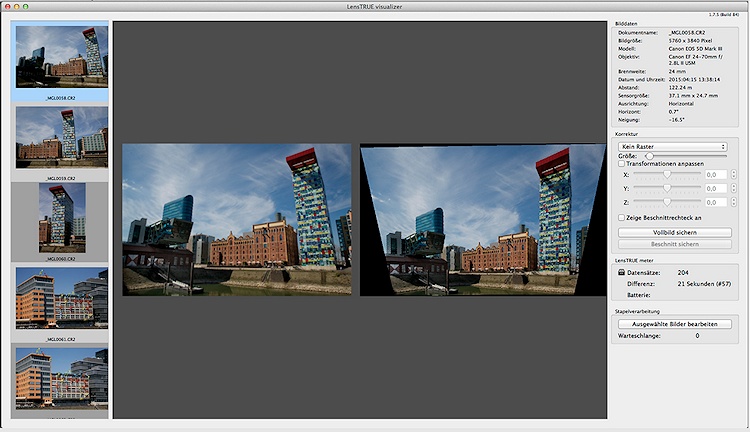Click the Beschnitt sichern button
Viewport: 750px width, 432px height.
(675, 244)
